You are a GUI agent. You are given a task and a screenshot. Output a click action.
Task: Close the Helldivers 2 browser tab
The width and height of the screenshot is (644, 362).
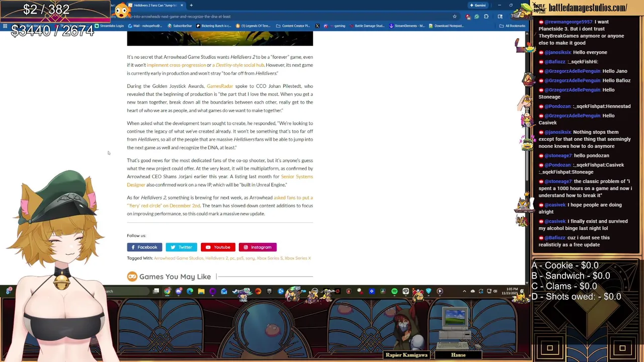click(x=182, y=5)
